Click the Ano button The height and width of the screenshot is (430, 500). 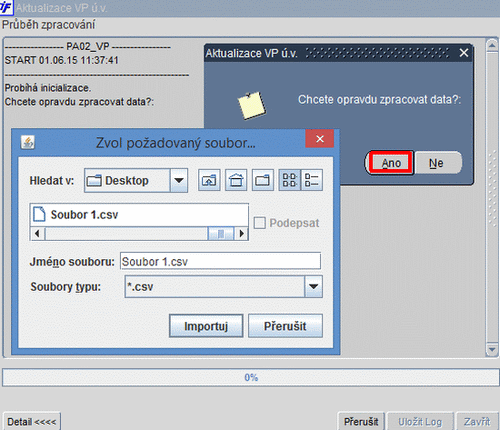[391, 163]
